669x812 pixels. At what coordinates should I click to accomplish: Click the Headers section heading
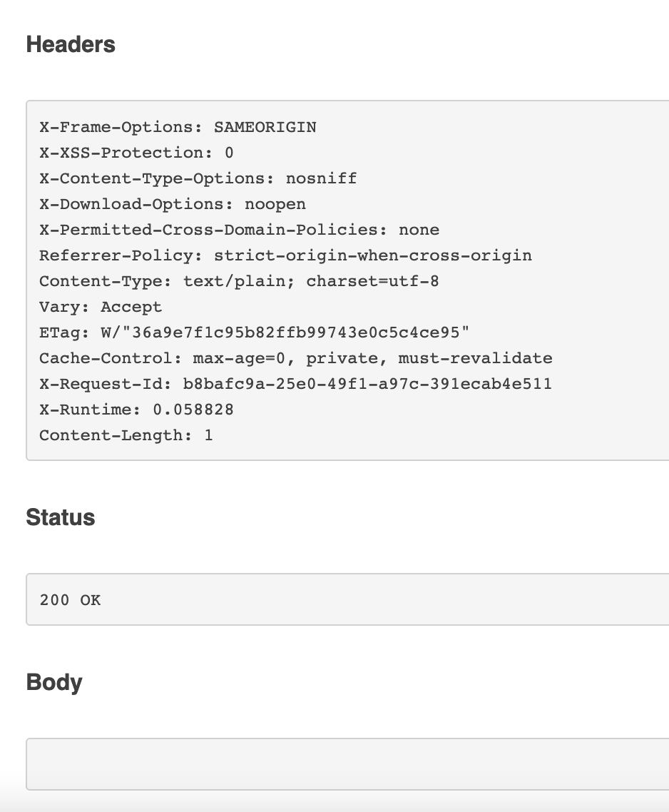tap(71, 44)
